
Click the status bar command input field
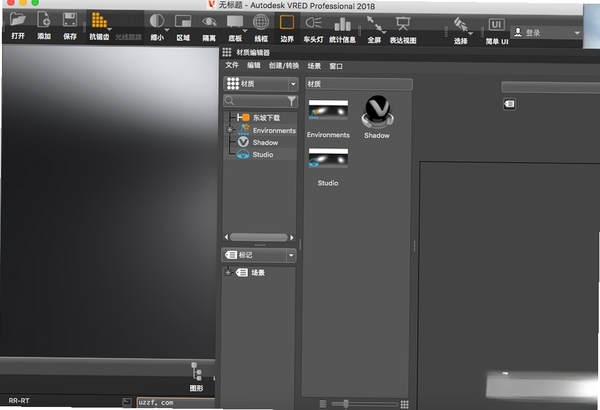point(176,402)
